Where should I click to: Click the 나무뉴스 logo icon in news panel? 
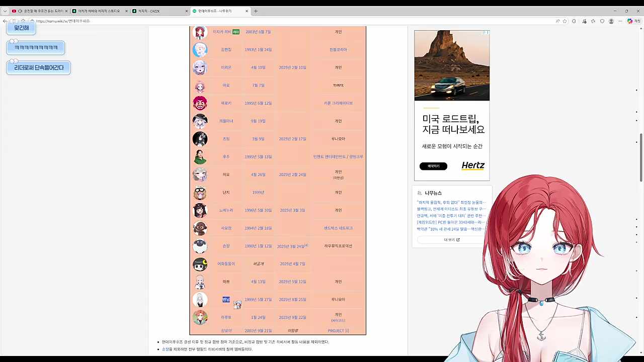pos(419,193)
